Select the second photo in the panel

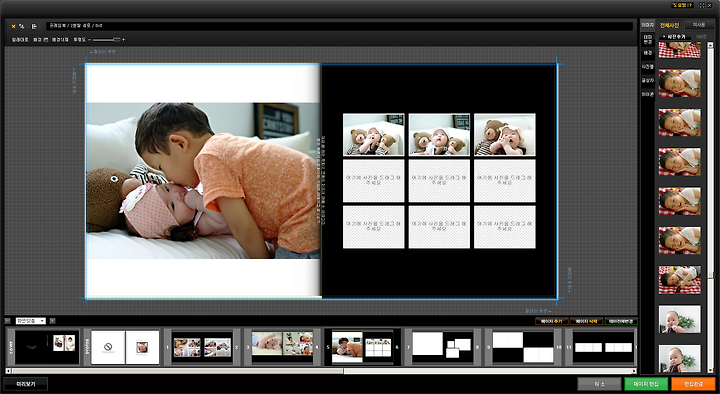tap(680, 83)
